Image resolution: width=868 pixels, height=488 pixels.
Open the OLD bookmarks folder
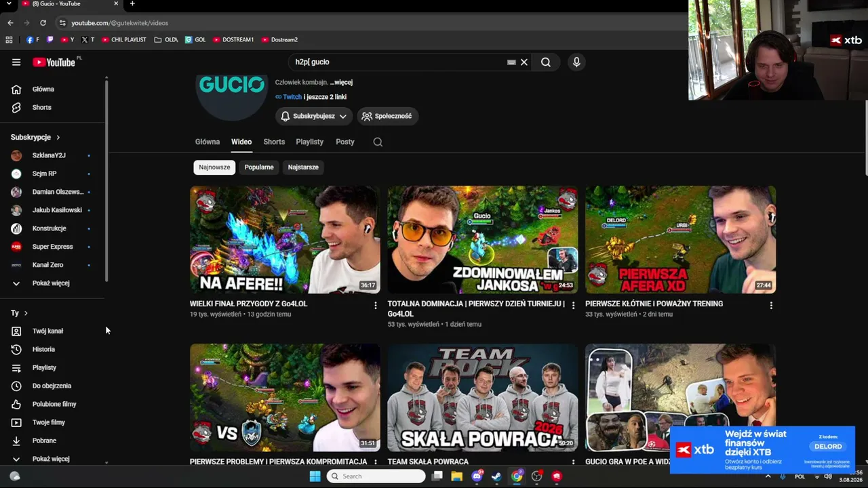click(x=166, y=40)
